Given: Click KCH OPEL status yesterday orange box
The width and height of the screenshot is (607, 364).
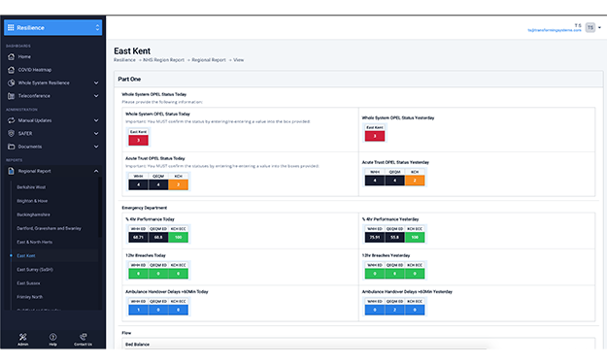Looking at the screenshot, I should point(415,181).
